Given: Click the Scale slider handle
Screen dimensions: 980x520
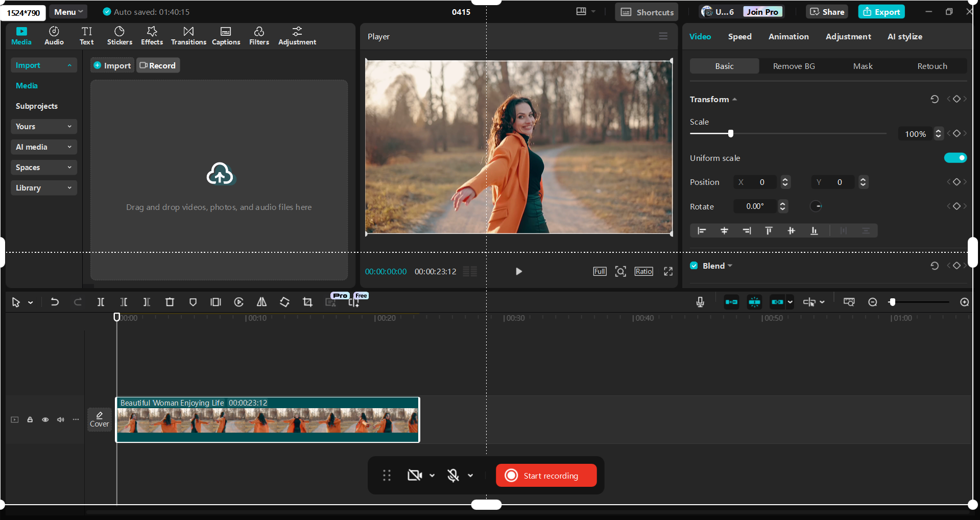Looking at the screenshot, I should (x=731, y=134).
